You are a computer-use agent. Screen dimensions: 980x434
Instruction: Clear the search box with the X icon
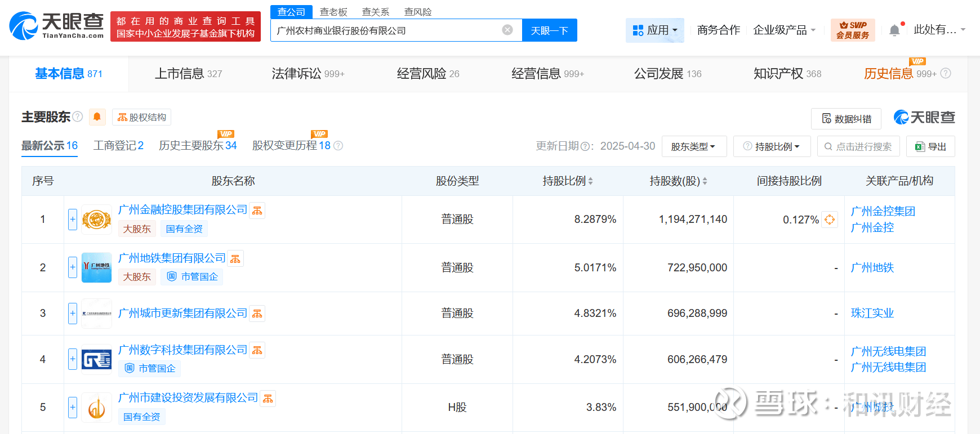(x=507, y=30)
